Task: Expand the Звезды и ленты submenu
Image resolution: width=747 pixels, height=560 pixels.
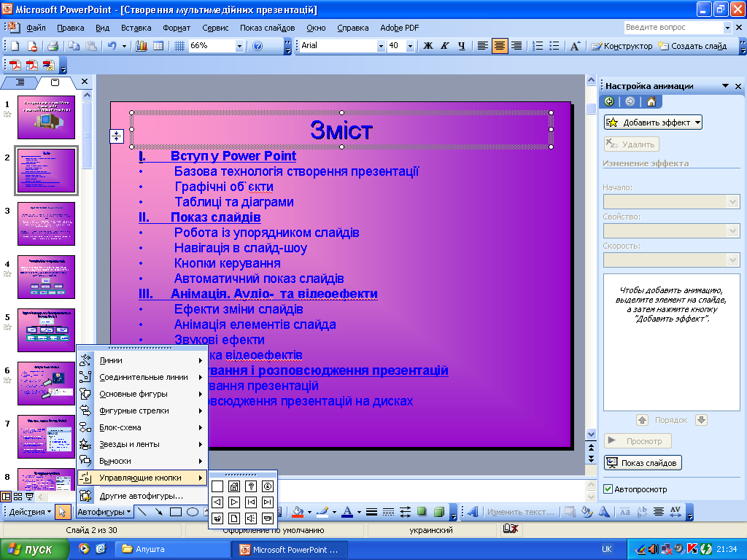Action: (142, 444)
